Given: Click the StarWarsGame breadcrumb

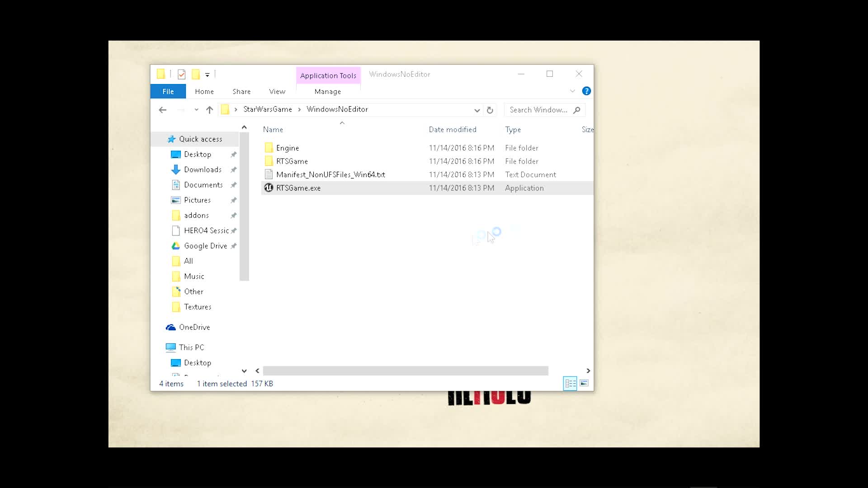Looking at the screenshot, I should 268,109.
